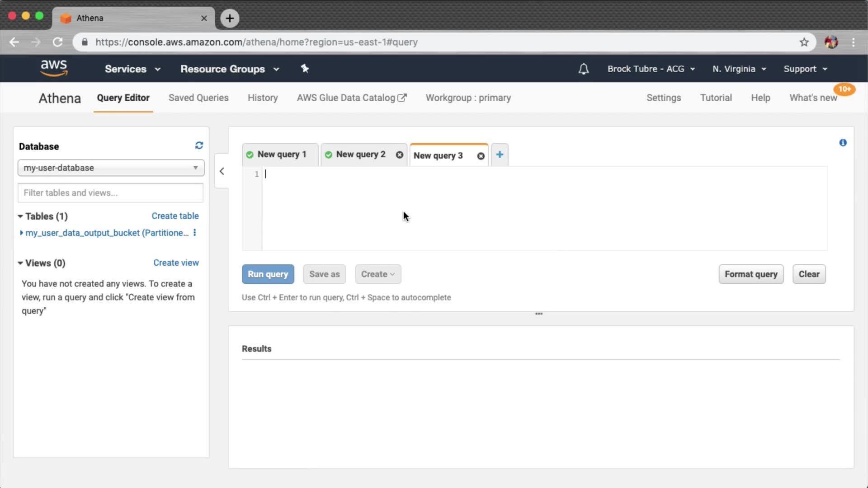Switch to Saved Queries tab
This screenshot has width=868, height=488.
point(198,98)
